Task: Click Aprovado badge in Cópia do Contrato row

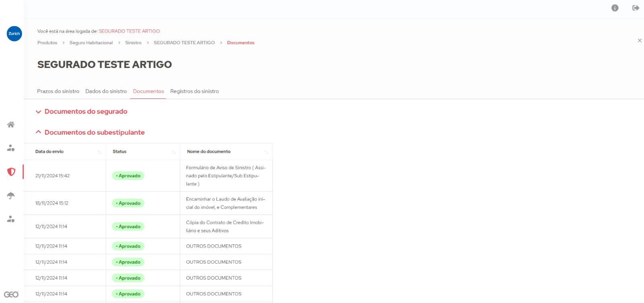Action: pyautogui.click(x=128, y=226)
